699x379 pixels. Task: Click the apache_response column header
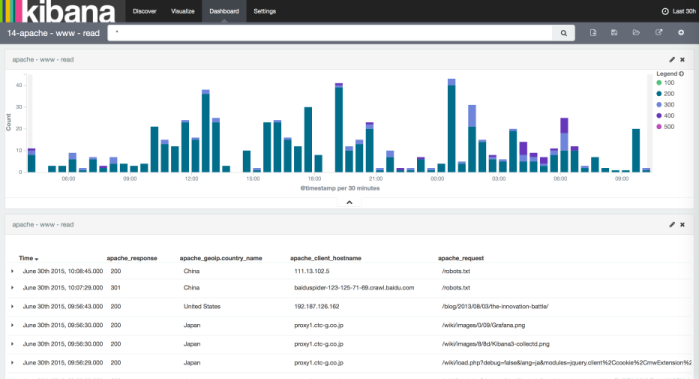click(132, 258)
